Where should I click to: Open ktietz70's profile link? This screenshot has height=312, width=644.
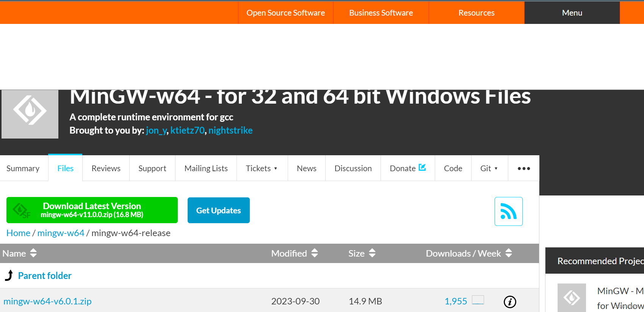[187, 130]
